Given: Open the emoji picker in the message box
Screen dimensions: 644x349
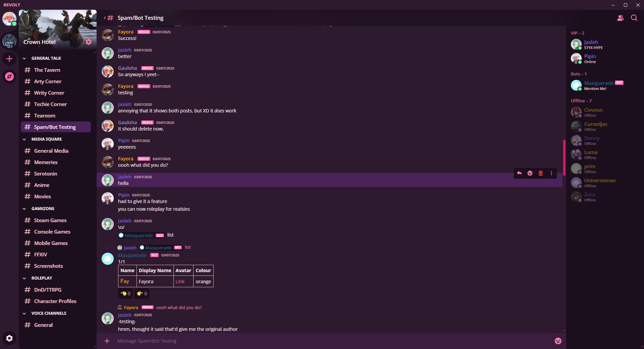Looking at the screenshot, I should [x=558, y=341].
